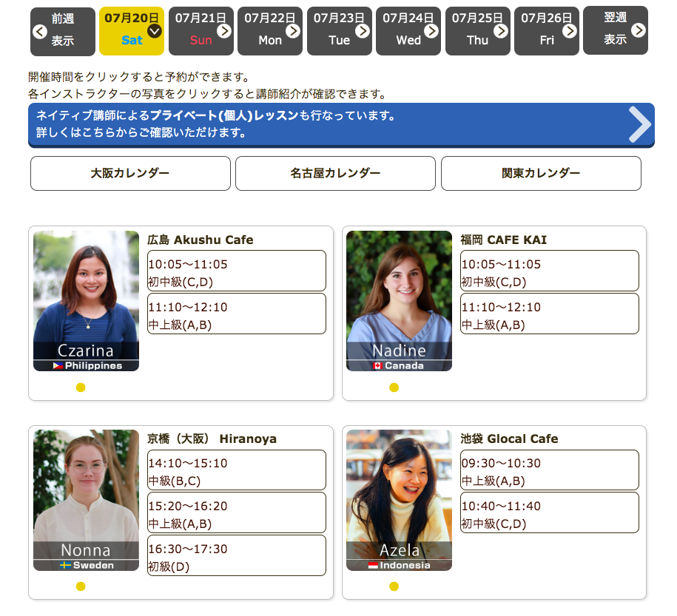Viewport: 677px width, 616px height.
Task: Open the 大阪カレンダー calendar
Action: [130, 173]
